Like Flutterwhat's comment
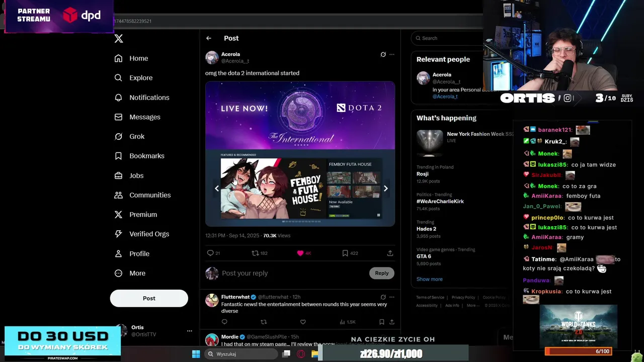 pos(303,322)
